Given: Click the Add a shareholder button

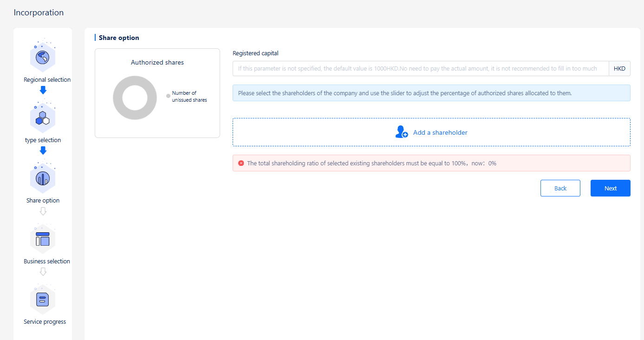Looking at the screenshot, I should [x=431, y=132].
